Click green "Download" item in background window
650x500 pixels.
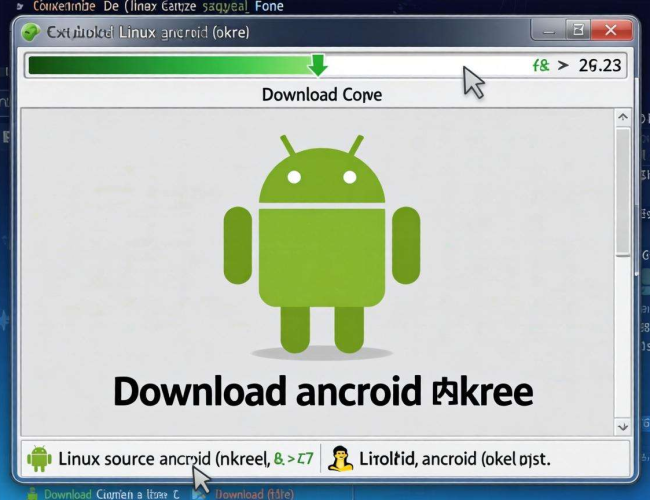(68, 494)
